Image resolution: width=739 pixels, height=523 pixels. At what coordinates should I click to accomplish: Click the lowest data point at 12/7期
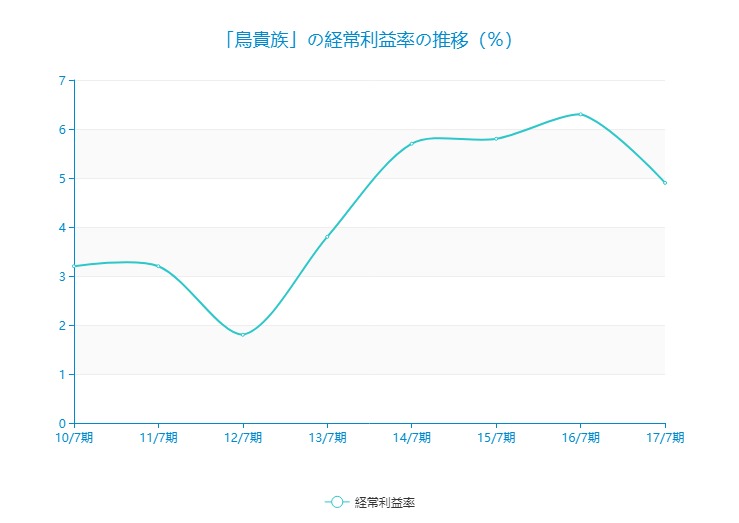click(x=243, y=334)
